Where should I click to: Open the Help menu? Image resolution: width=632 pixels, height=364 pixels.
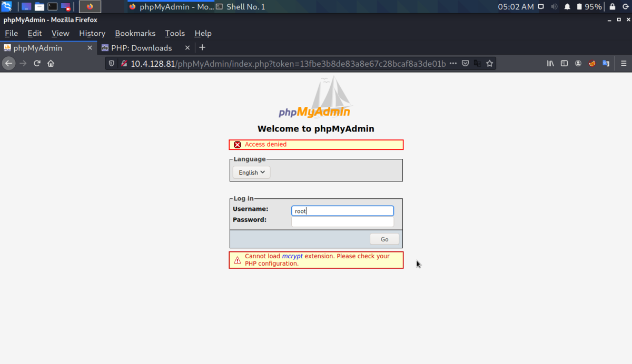(x=203, y=33)
